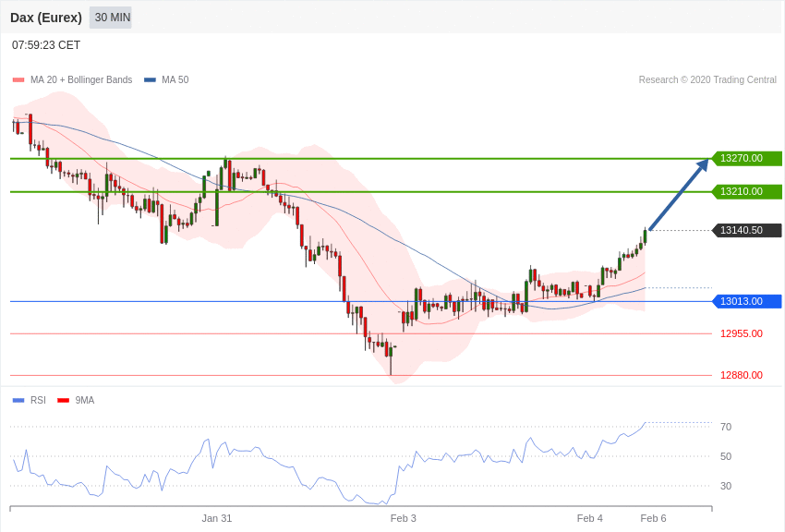
Task: Click the red 9MA legend swatch
Action: 64,400
